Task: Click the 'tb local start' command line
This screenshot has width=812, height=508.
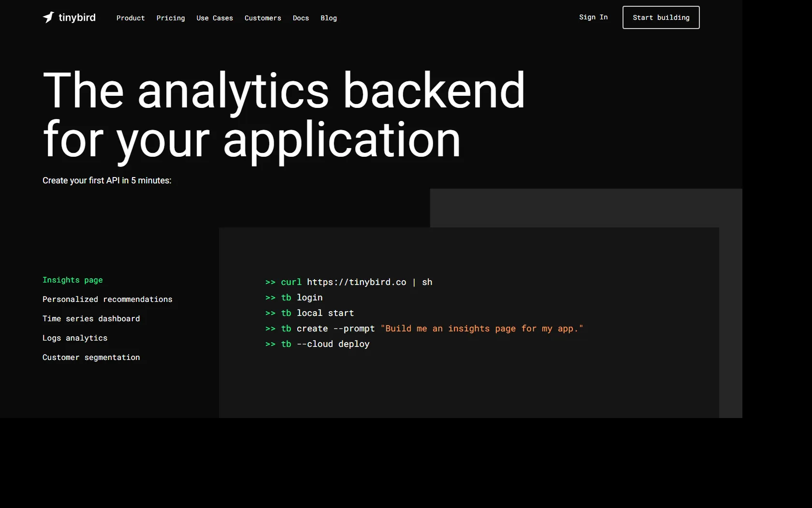Action: coord(309,313)
